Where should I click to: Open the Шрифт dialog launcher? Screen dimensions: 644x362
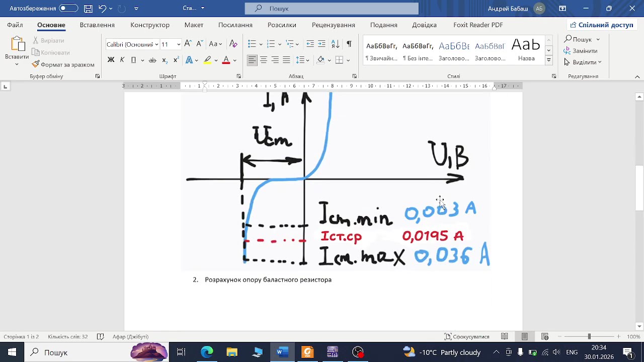coord(239,76)
